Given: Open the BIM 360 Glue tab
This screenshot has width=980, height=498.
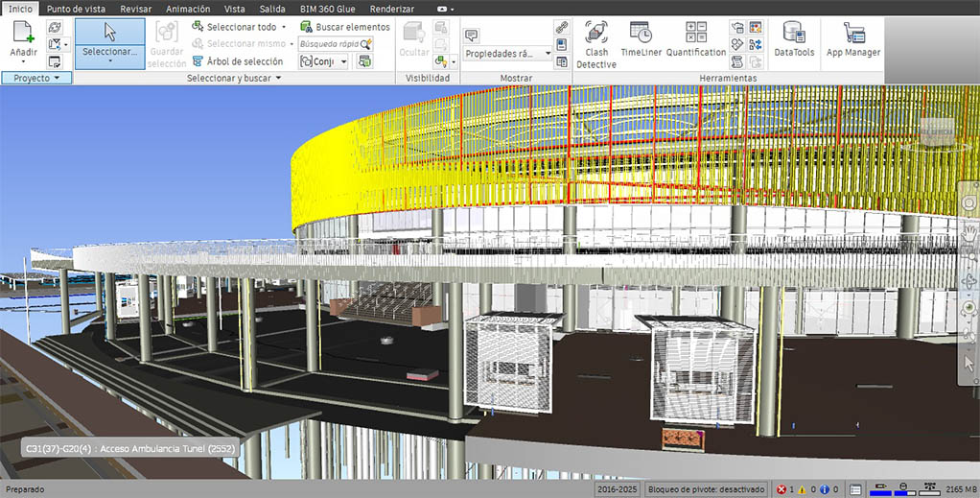Looking at the screenshot, I should [x=327, y=8].
